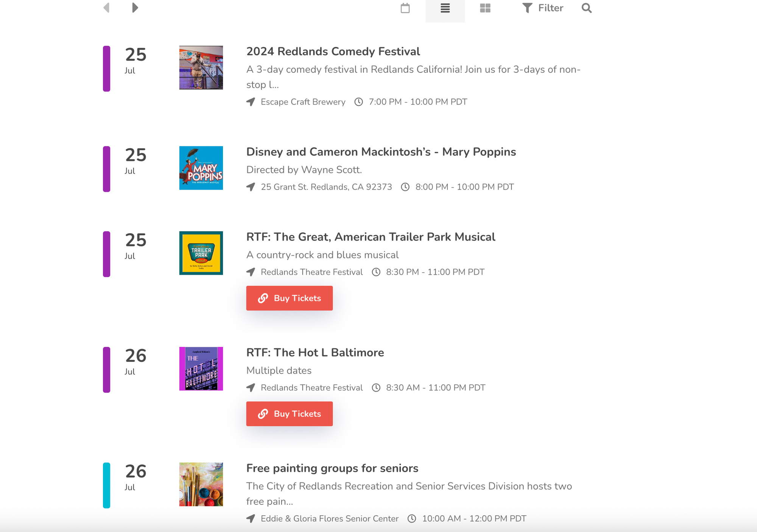The height and width of the screenshot is (532, 757).
Task: Open Free painting groups for seniors
Action: coord(332,468)
